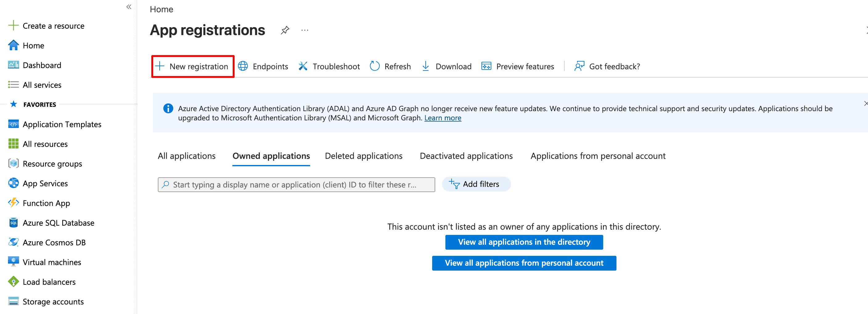
Task: Click the Home breadcrumb link
Action: pyautogui.click(x=162, y=9)
